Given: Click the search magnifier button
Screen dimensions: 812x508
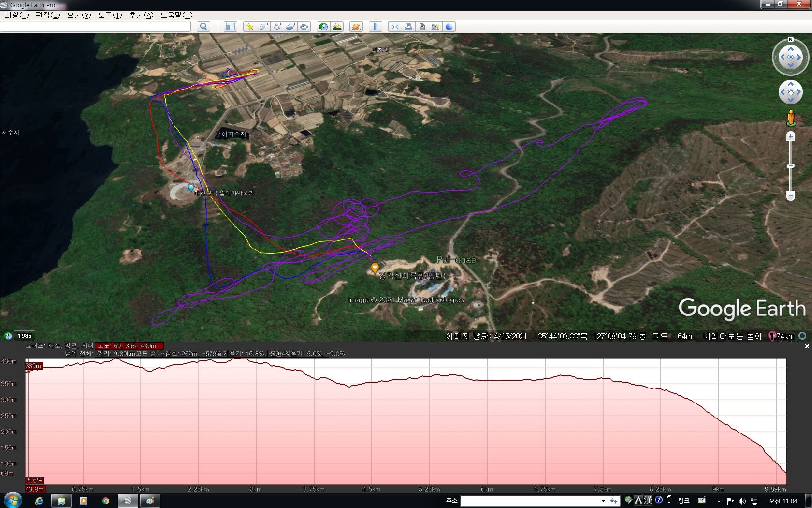Looking at the screenshot, I should [203, 27].
